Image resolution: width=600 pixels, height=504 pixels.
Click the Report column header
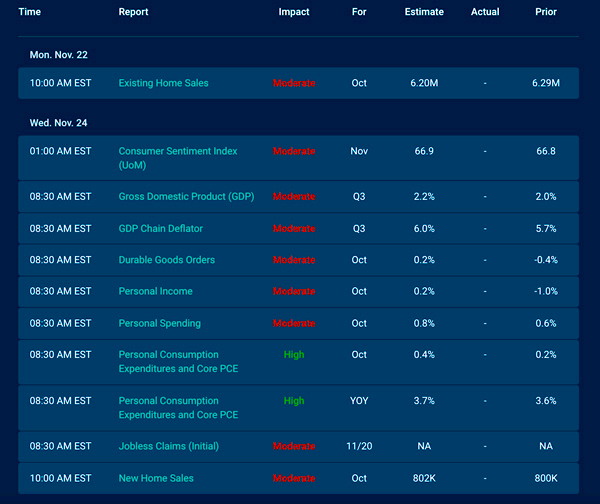[135, 12]
